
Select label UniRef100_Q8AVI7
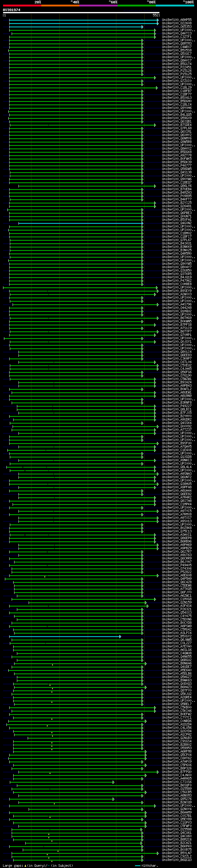point(177,60)
